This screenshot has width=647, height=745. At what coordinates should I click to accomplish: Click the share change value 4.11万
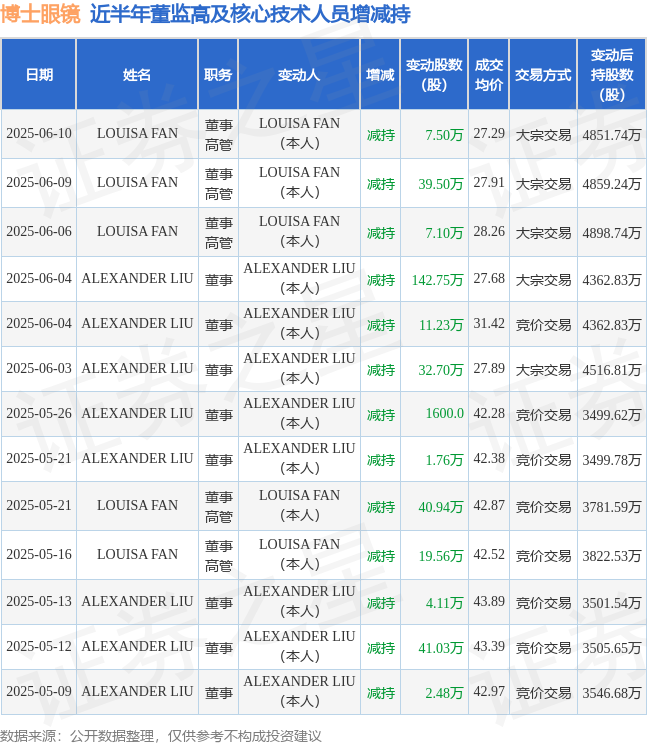[444, 603]
